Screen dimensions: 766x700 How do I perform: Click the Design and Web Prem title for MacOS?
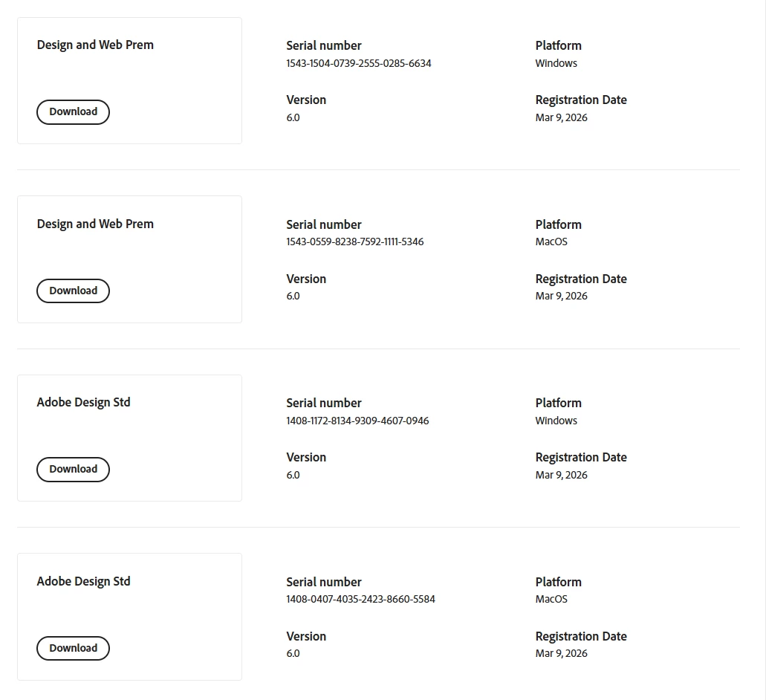tap(95, 224)
